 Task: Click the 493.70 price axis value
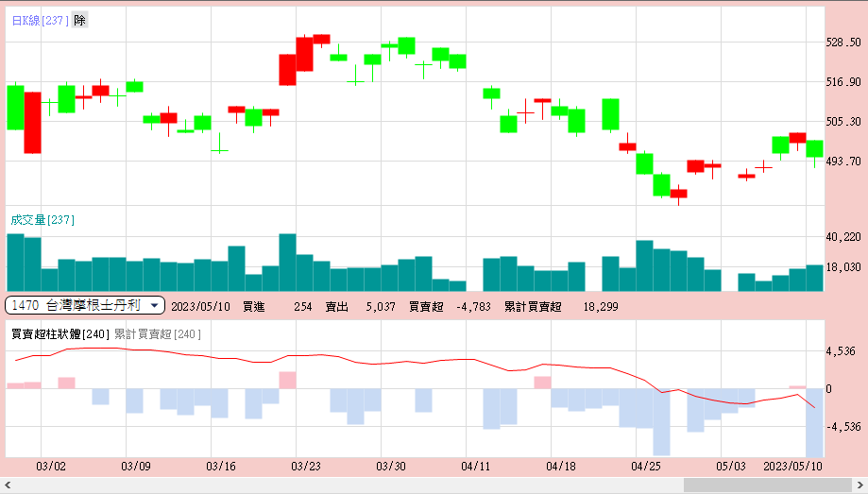[843, 162]
